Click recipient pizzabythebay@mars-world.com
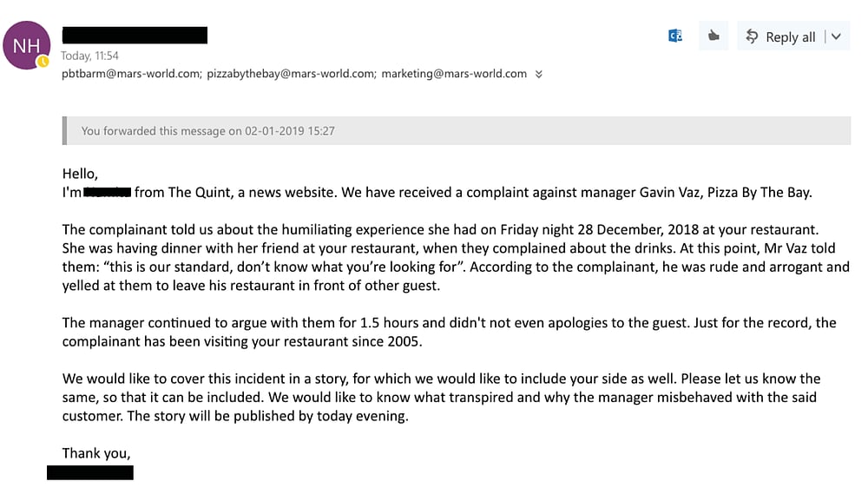 [x=290, y=74]
